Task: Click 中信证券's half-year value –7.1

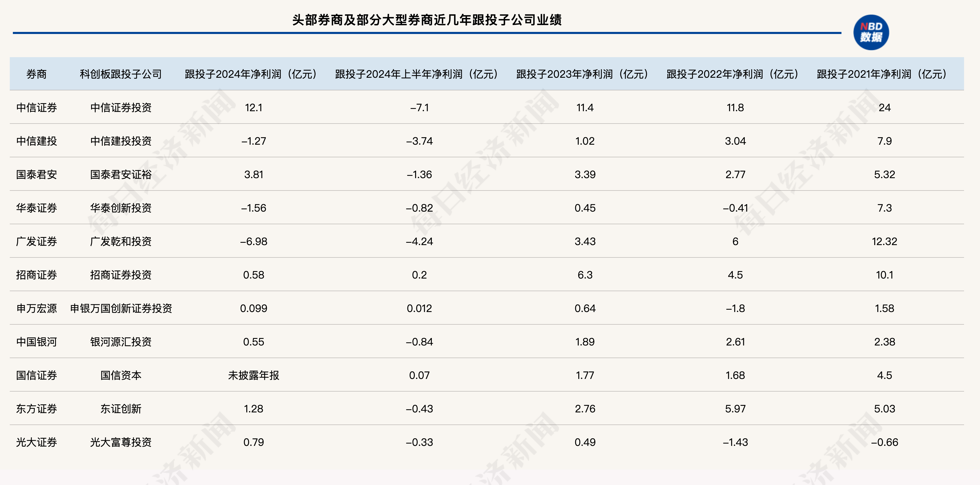Action: [x=419, y=107]
